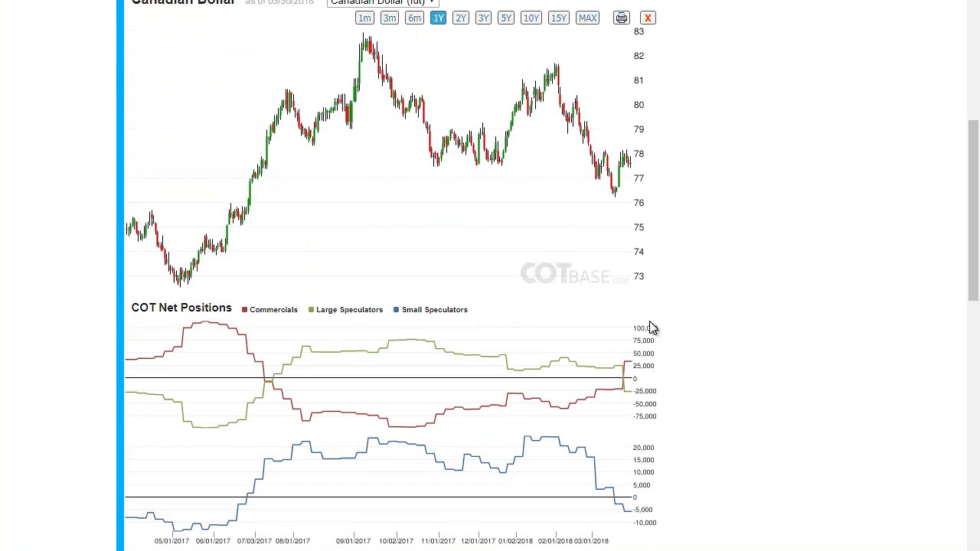This screenshot has width=980, height=551.
Task: Show the 15Y time range
Action: click(x=559, y=18)
